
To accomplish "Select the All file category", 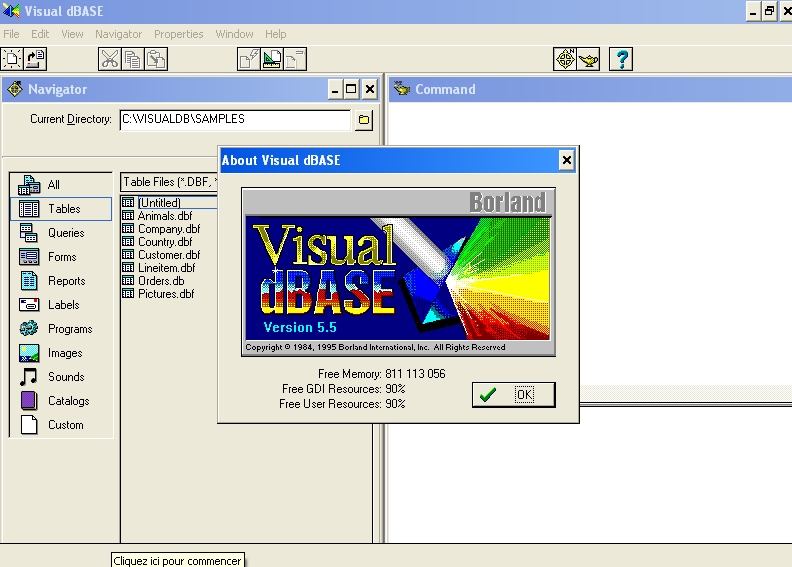I will pos(61,185).
